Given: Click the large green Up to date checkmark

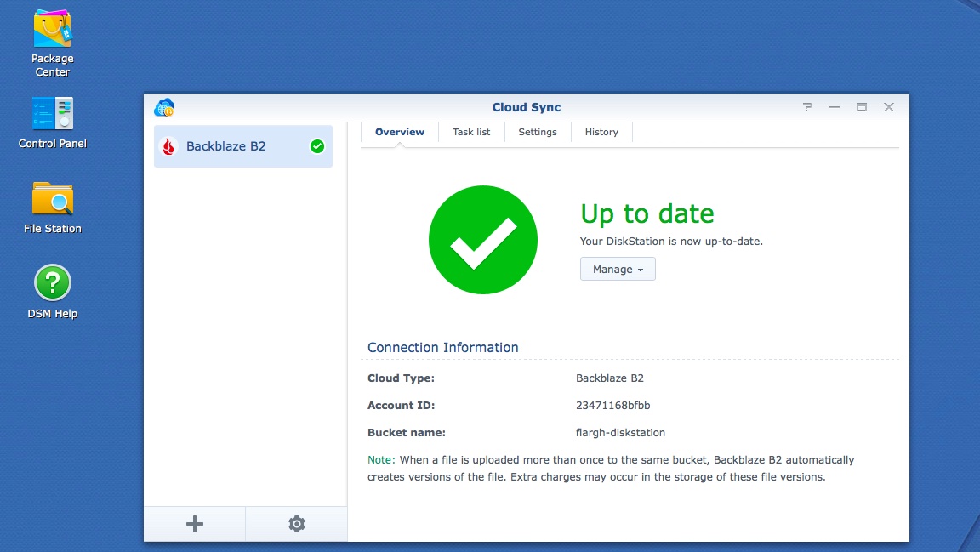Looking at the screenshot, I should coord(483,240).
